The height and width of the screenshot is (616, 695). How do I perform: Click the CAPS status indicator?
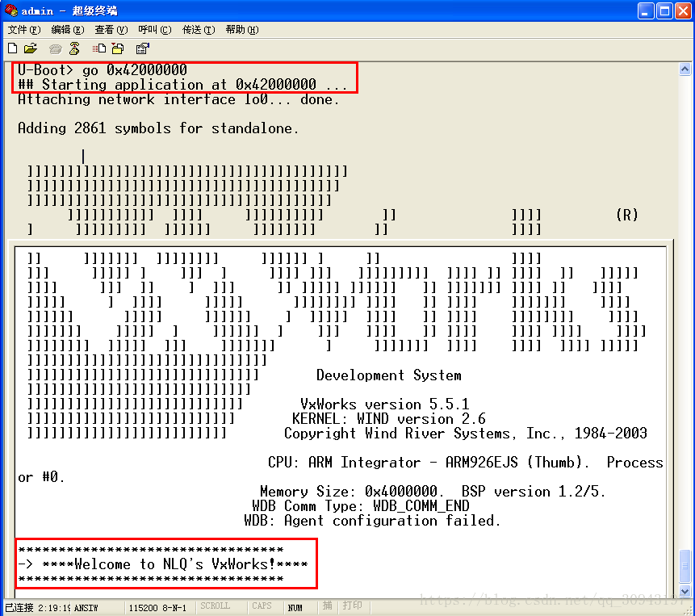click(x=262, y=606)
